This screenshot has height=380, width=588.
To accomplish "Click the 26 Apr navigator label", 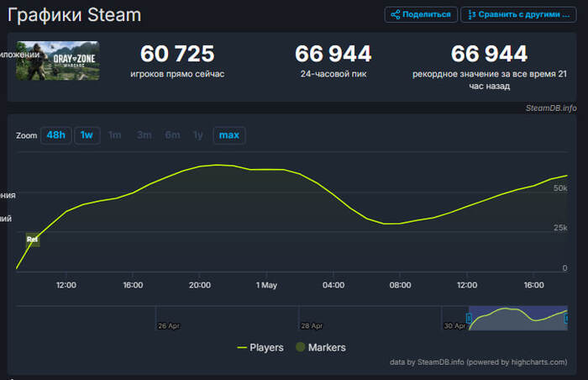I will click(x=169, y=326).
